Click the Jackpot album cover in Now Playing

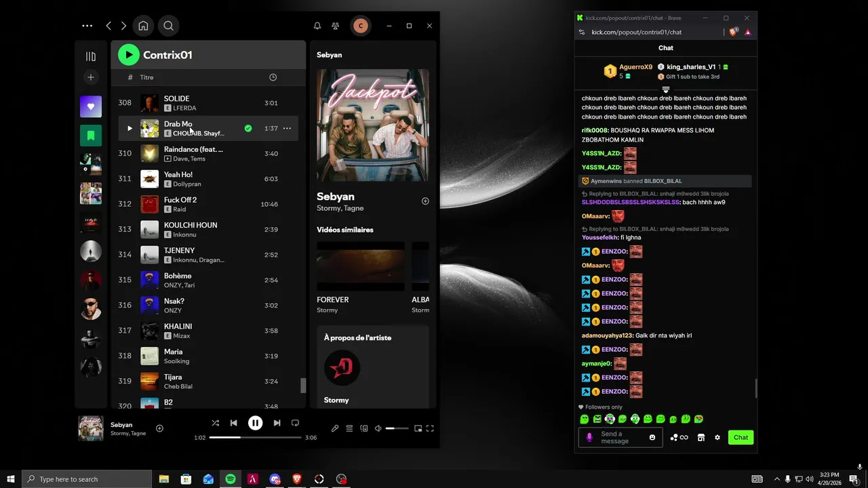coord(373,125)
